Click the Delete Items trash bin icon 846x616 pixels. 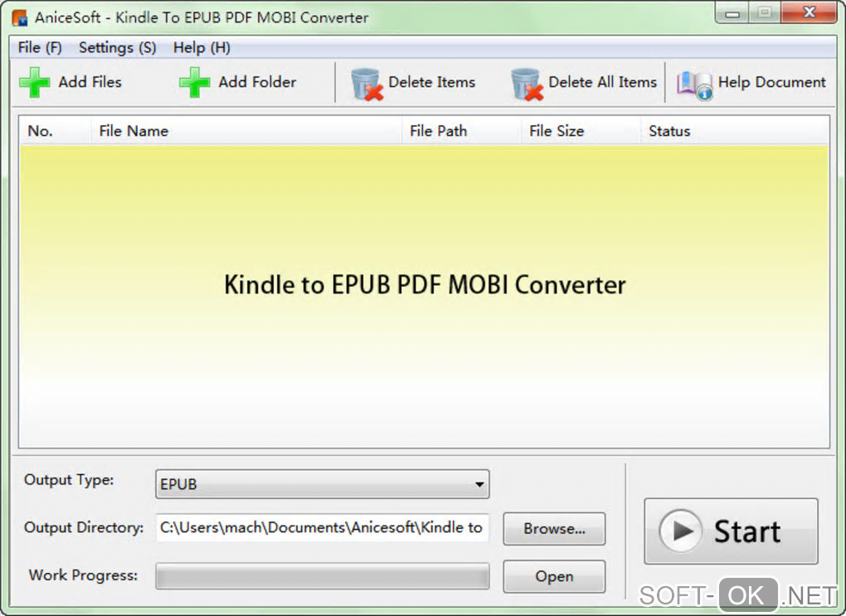point(367,84)
